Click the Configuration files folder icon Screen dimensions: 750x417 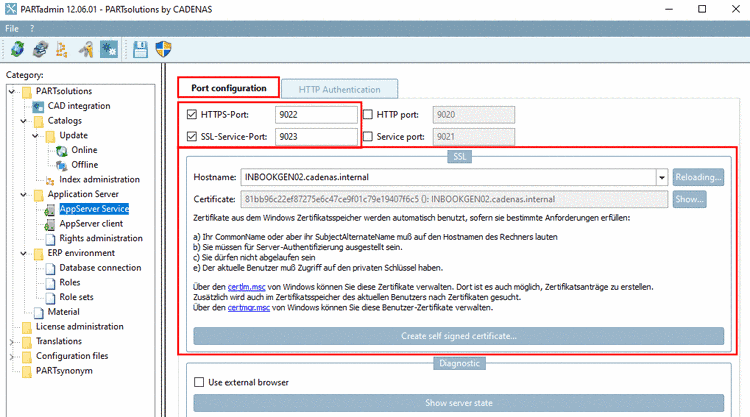coord(27,356)
